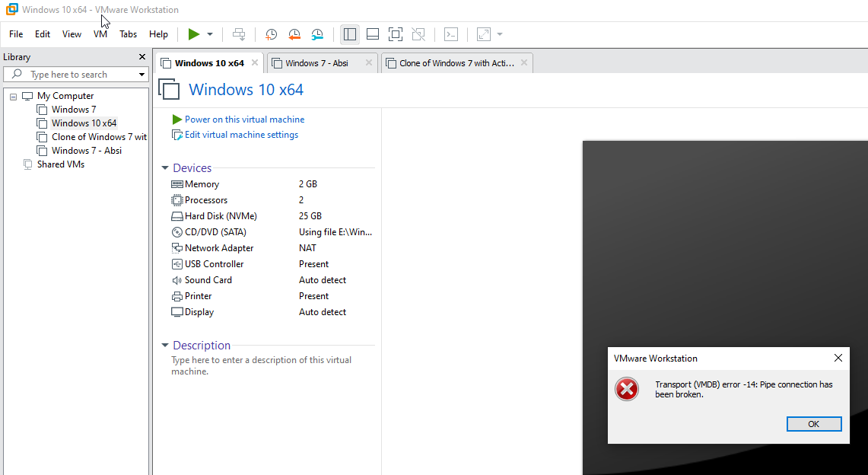Toggle the library sidebar view icon
This screenshot has width=868, height=475.
350,34
